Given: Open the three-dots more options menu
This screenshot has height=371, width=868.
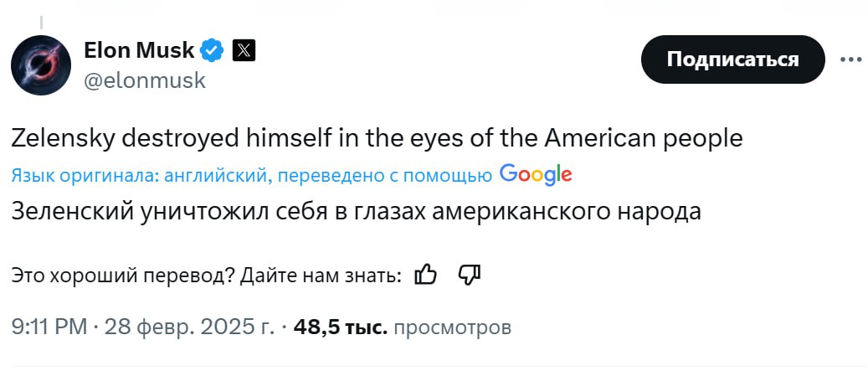Looking at the screenshot, I should (x=850, y=60).
